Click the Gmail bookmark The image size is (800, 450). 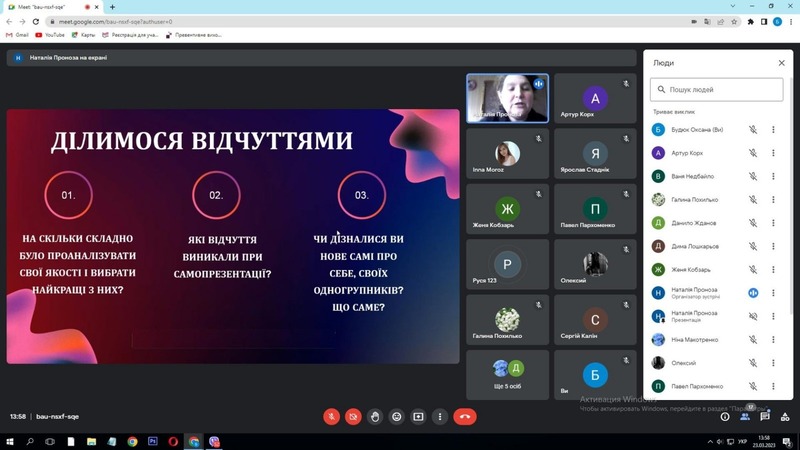(17, 34)
